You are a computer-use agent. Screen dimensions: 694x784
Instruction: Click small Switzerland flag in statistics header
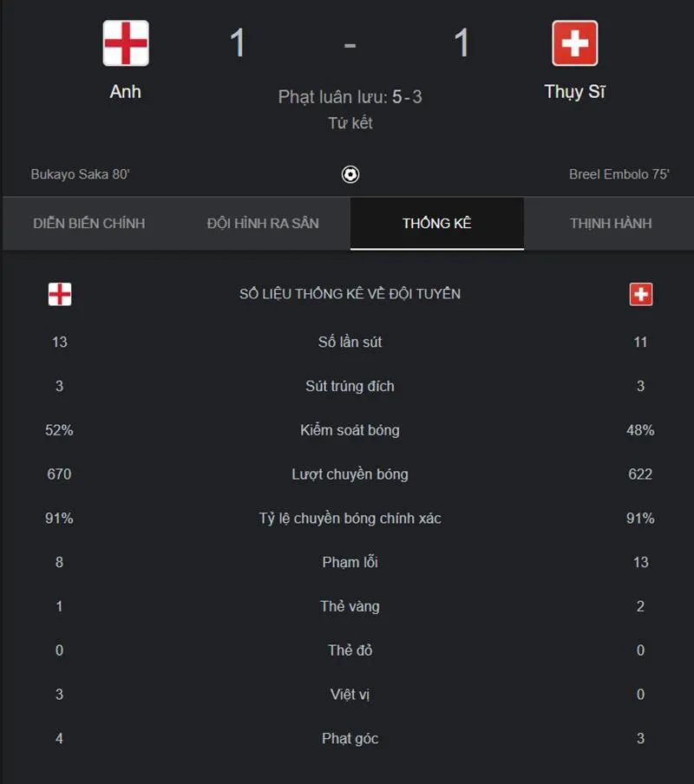click(x=640, y=294)
